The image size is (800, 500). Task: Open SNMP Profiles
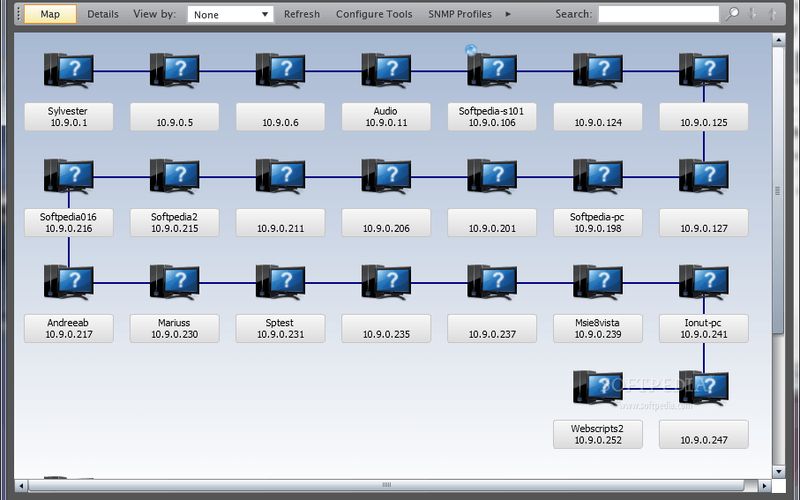(x=460, y=14)
